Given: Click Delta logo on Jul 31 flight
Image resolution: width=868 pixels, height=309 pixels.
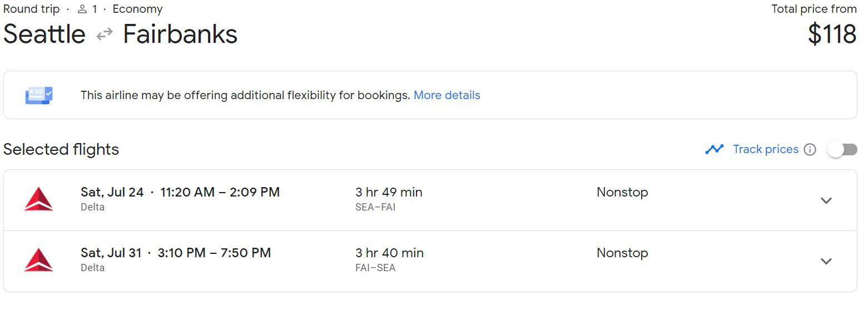Looking at the screenshot, I should pos(39,260).
